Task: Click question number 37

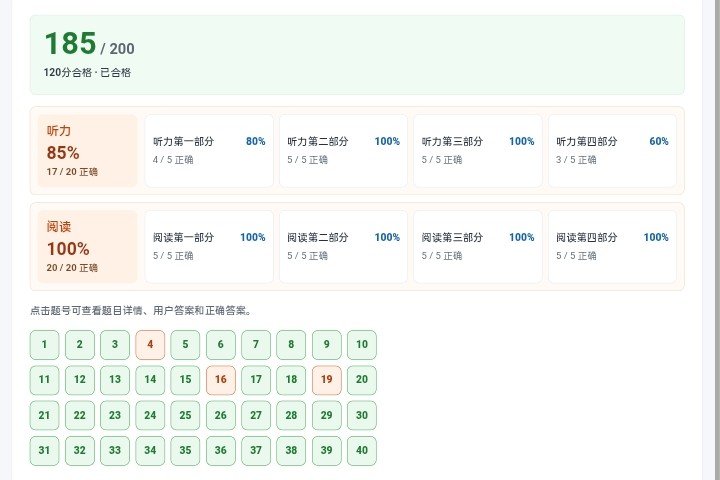Action: (x=256, y=451)
